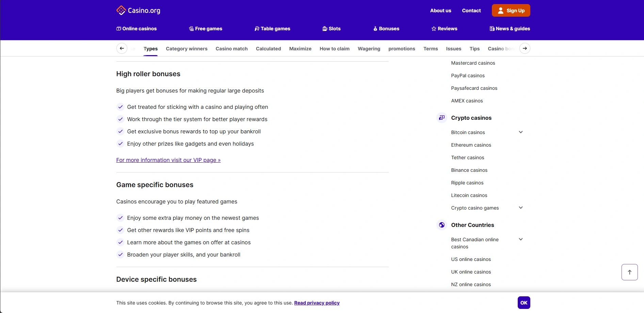Expand the Bitcoin casinos submenu chevron
The width and height of the screenshot is (644, 313).
tap(520, 132)
